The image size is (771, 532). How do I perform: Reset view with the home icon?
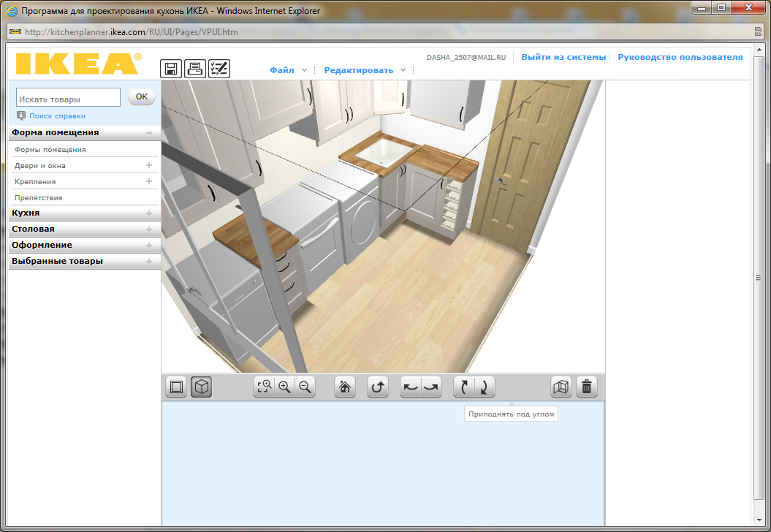(x=345, y=387)
